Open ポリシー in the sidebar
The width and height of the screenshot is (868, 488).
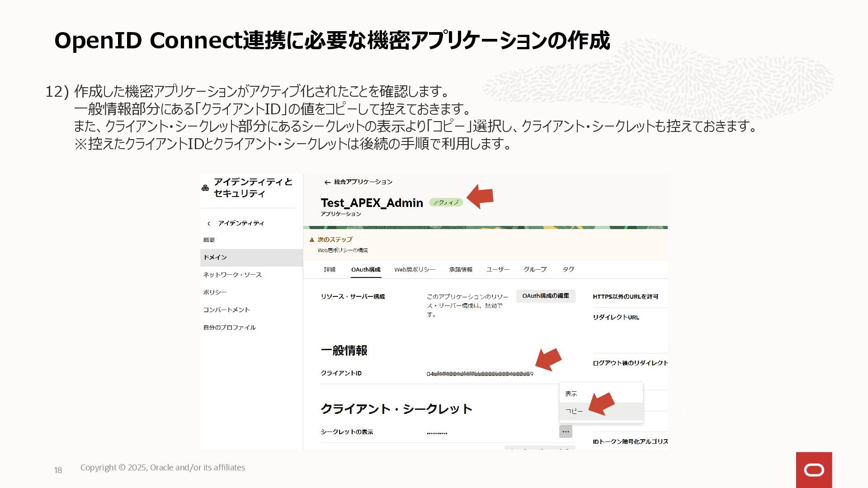point(215,292)
